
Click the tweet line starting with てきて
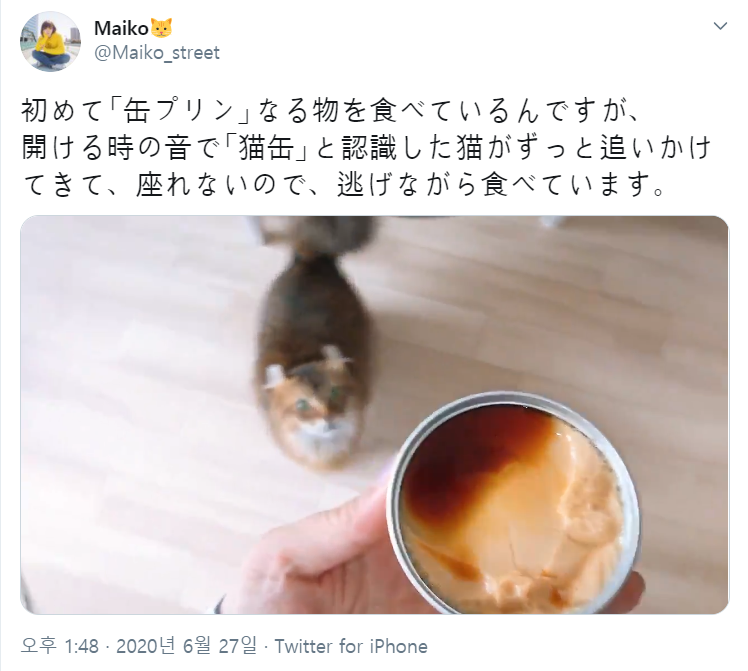pyautogui.click(x=343, y=185)
